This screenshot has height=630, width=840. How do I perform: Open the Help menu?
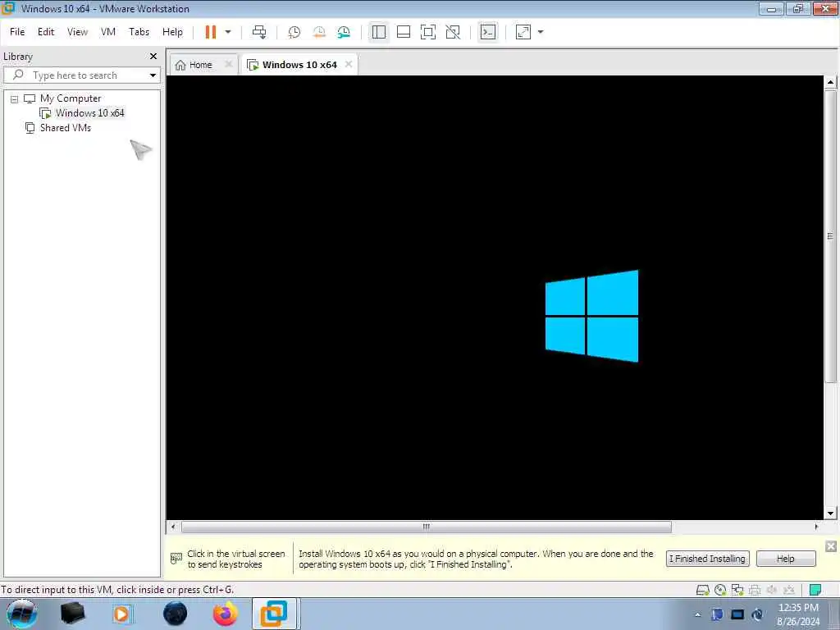[172, 32]
